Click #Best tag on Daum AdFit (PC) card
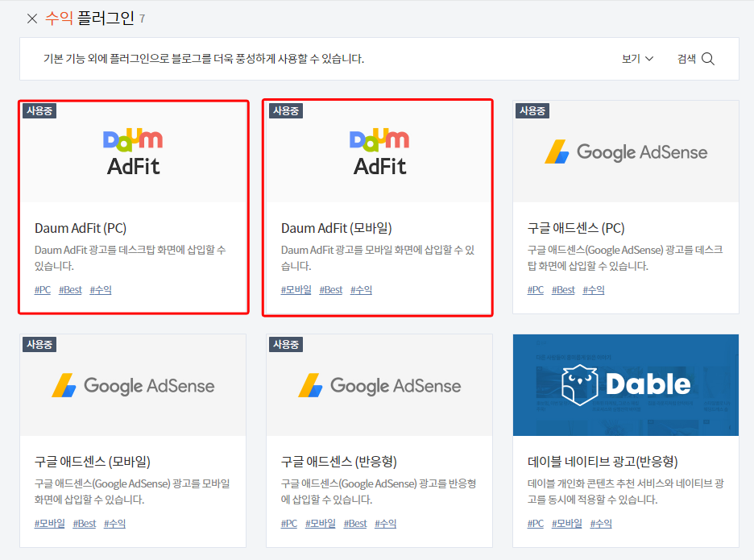Image resolution: width=754 pixels, height=560 pixels. [x=70, y=290]
